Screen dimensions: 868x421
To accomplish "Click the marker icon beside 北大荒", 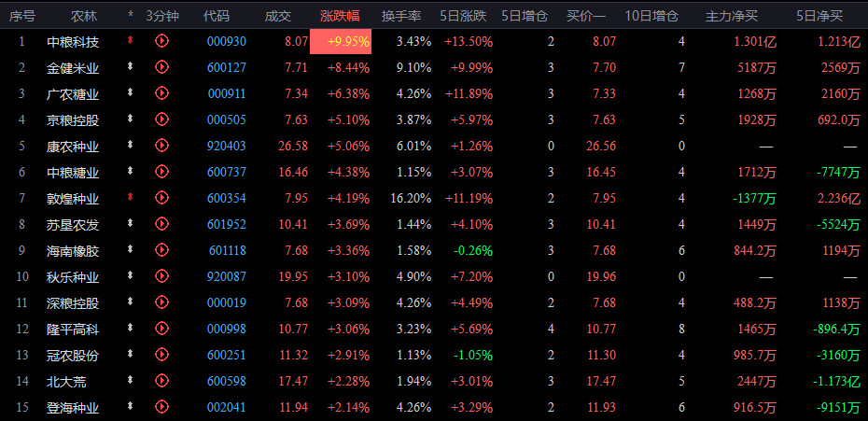I will tap(131, 381).
